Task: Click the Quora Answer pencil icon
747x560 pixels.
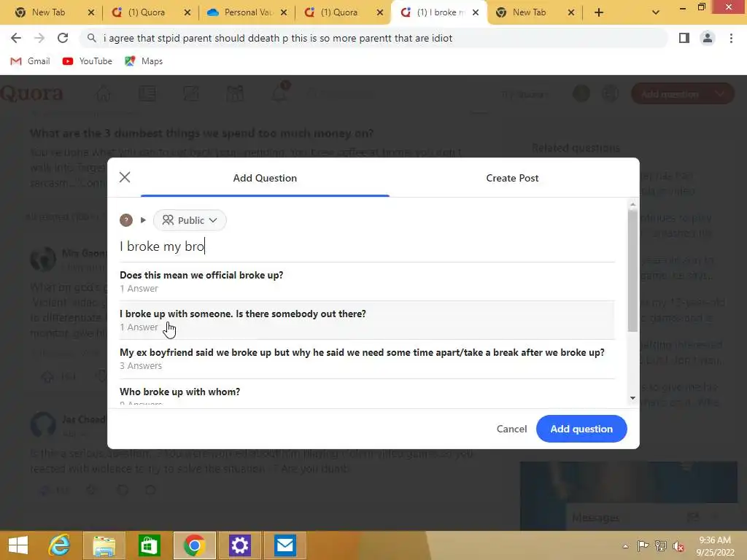Action: tap(191, 93)
